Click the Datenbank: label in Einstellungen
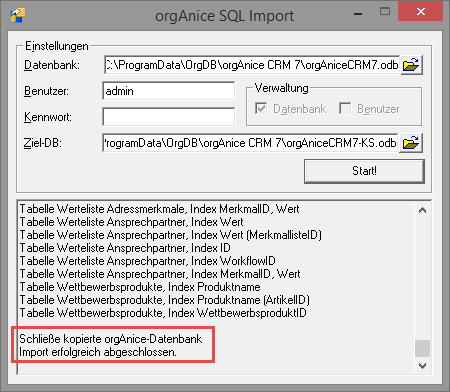 52,65
